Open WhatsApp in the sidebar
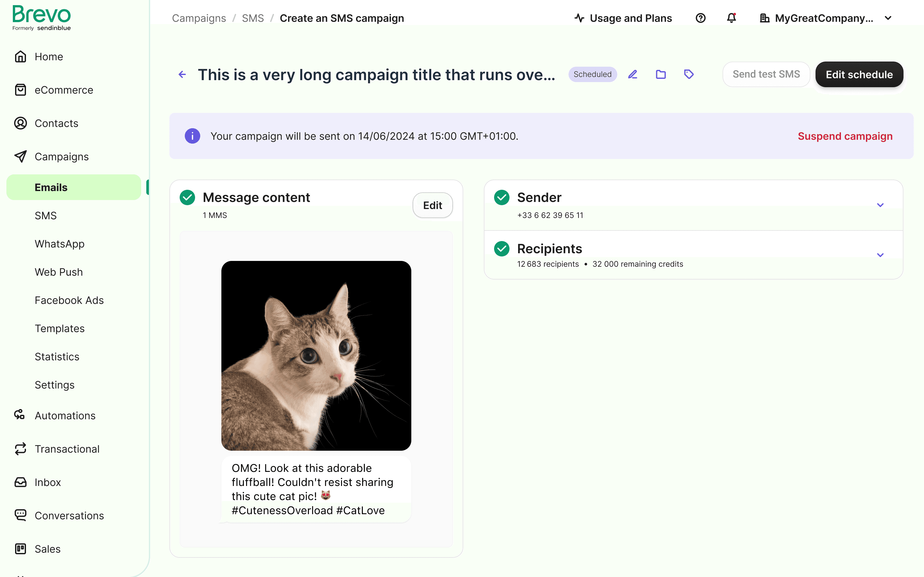Screen dimensions: 924x577 click(59, 244)
